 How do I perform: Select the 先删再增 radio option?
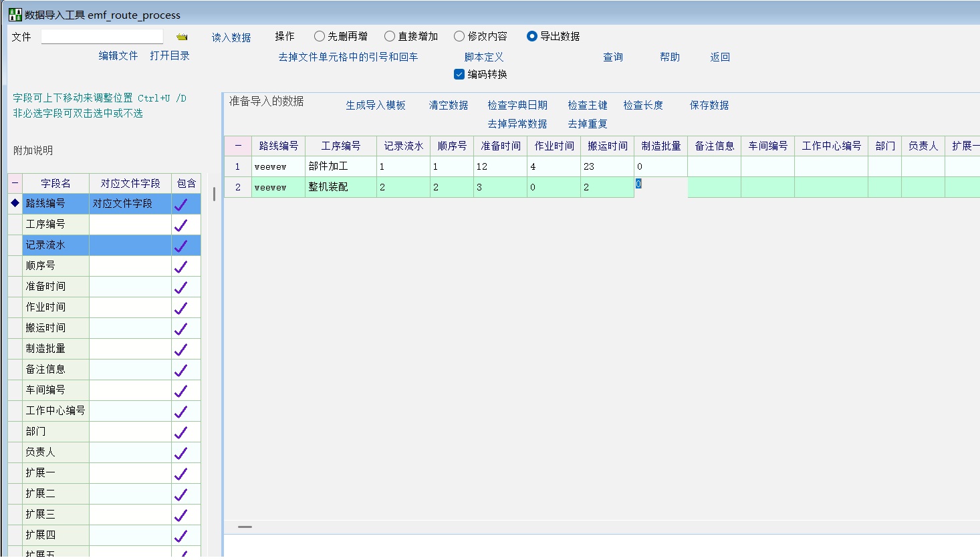(320, 36)
